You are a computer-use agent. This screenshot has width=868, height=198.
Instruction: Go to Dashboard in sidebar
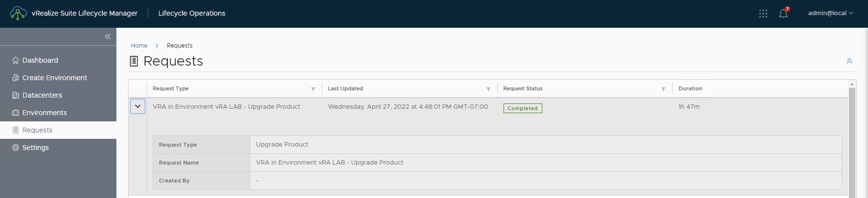tap(40, 60)
